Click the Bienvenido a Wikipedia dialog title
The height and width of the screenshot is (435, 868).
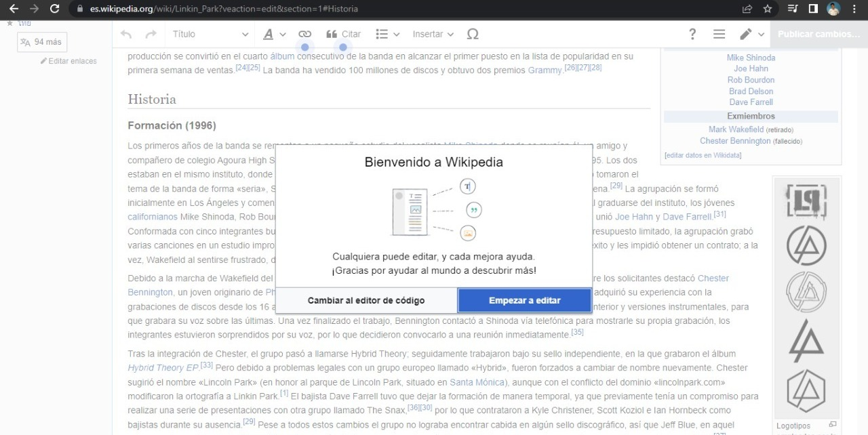click(x=434, y=163)
